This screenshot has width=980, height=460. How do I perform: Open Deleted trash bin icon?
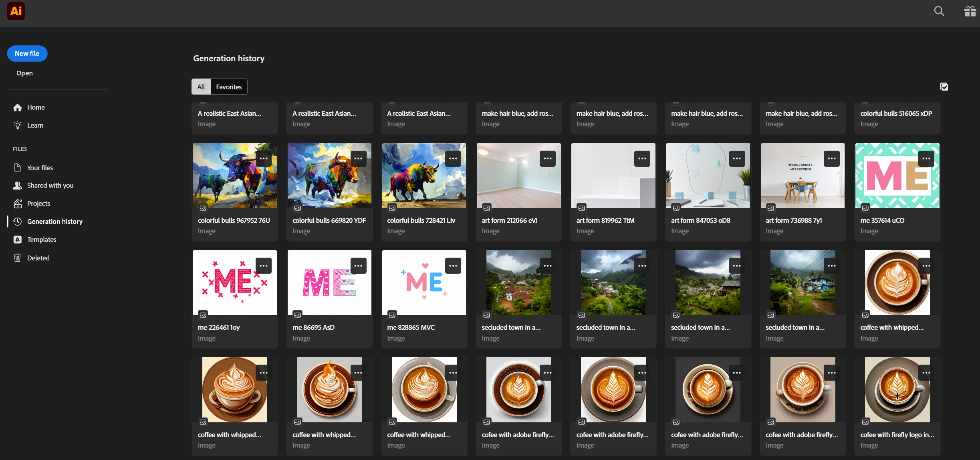point(17,258)
